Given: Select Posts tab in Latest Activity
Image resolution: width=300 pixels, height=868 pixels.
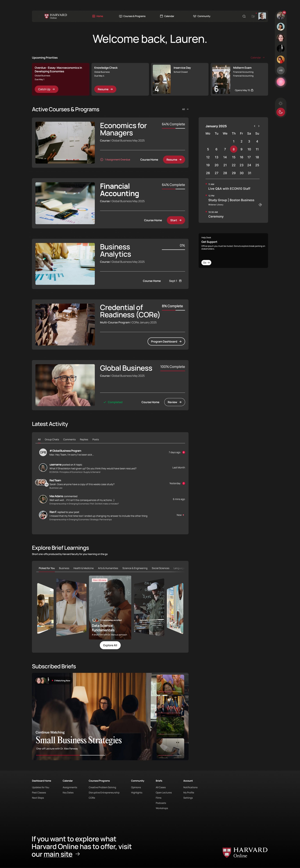Looking at the screenshot, I should point(96,439).
